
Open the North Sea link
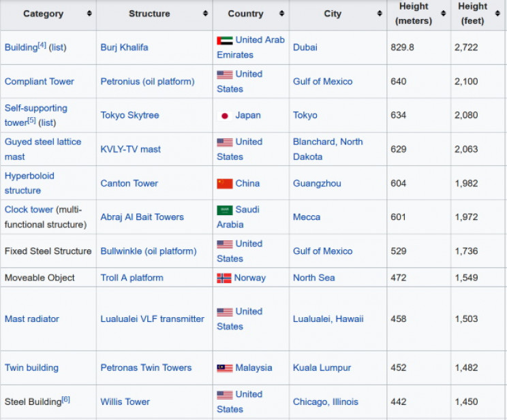coord(313,278)
